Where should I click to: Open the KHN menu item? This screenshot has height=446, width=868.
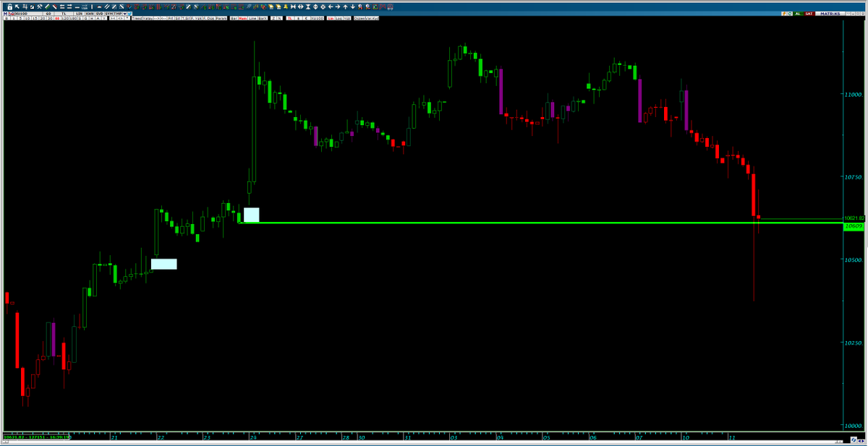click(x=90, y=14)
